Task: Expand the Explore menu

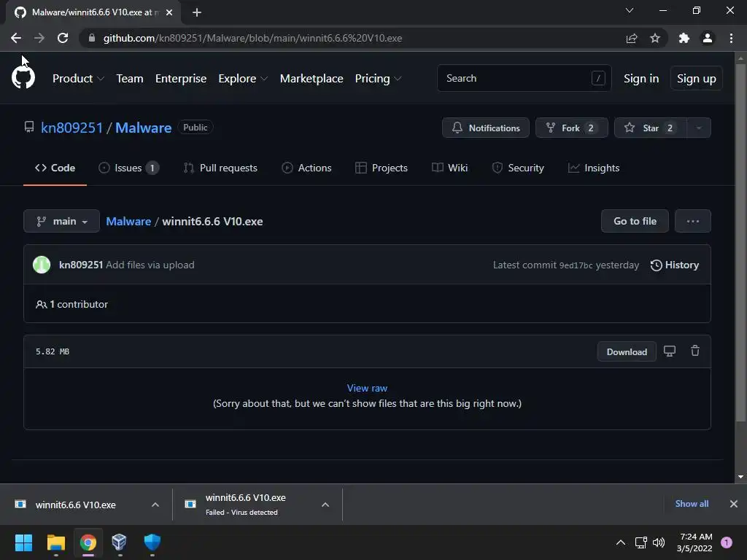Action: [243, 79]
